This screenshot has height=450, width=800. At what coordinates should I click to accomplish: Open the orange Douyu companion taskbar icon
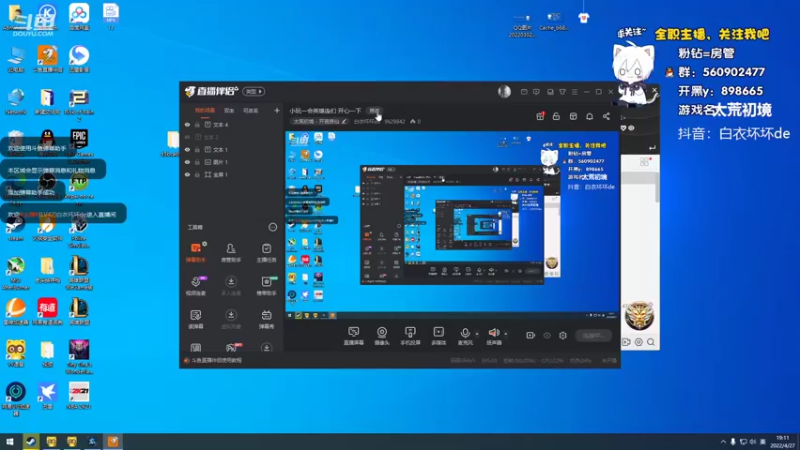pos(113,441)
